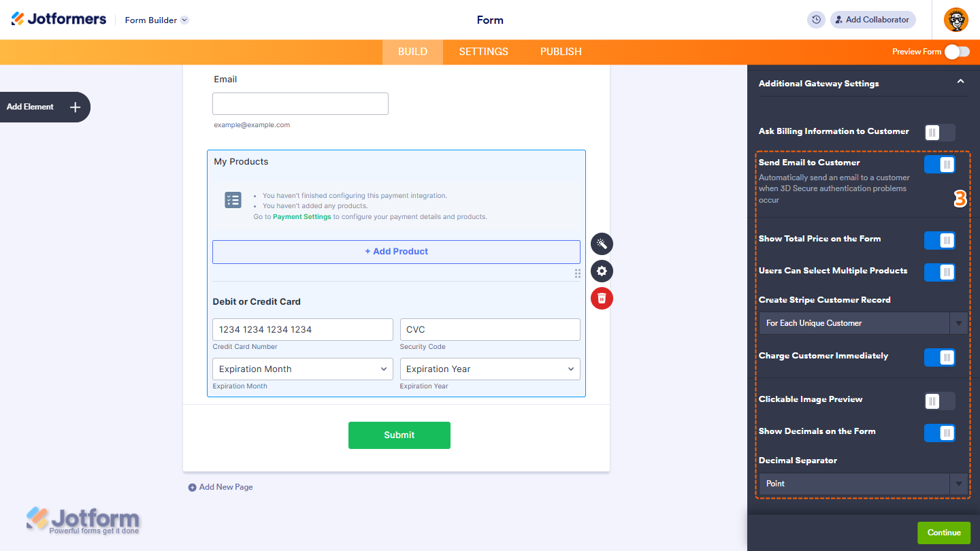This screenshot has width=980, height=551.
Task: Disable Show Total Price on the Form
Action: 940,240
